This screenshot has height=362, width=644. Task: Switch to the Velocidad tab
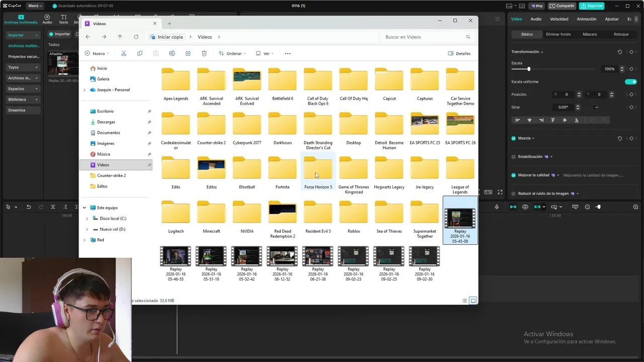click(x=559, y=19)
